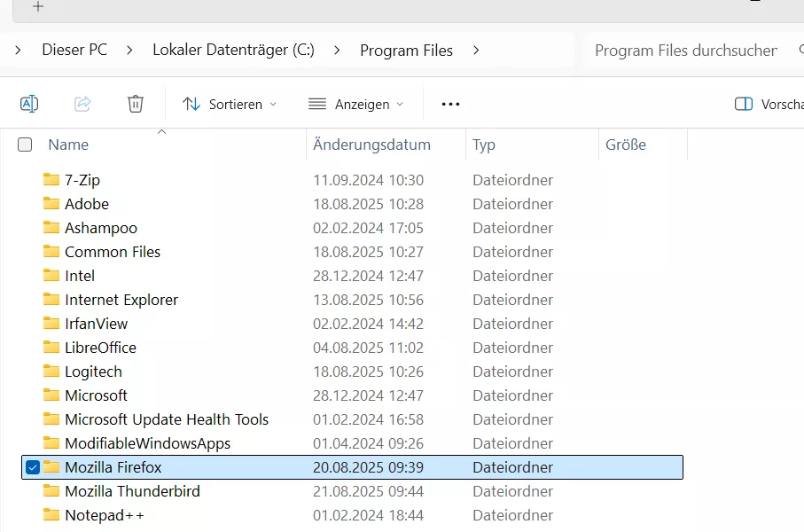This screenshot has width=804, height=532.
Task: Open the three-dots More options menu
Action: tap(450, 104)
